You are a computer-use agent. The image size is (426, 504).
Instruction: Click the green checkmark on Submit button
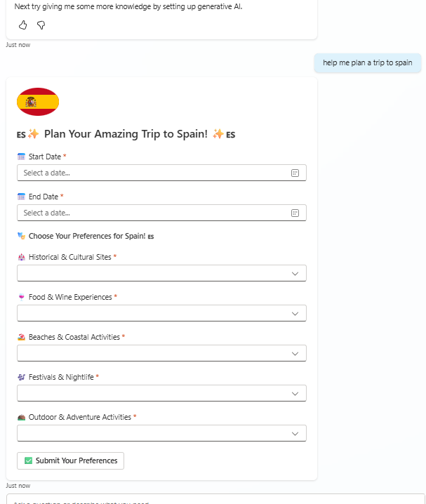click(29, 460)
